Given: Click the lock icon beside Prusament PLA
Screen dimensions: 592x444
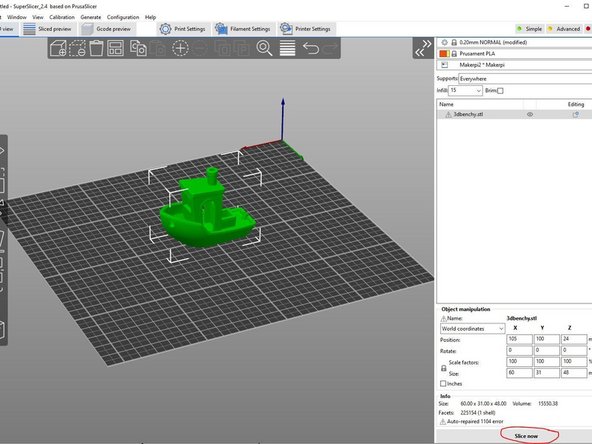Looking at the screenshot, I should pyautogui.click(x=454, y=54).
